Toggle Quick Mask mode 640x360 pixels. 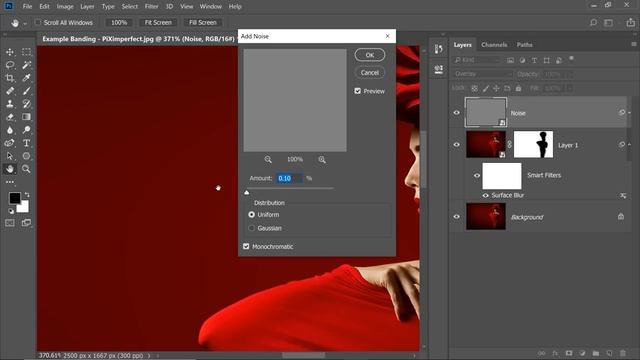pos(10,223)
